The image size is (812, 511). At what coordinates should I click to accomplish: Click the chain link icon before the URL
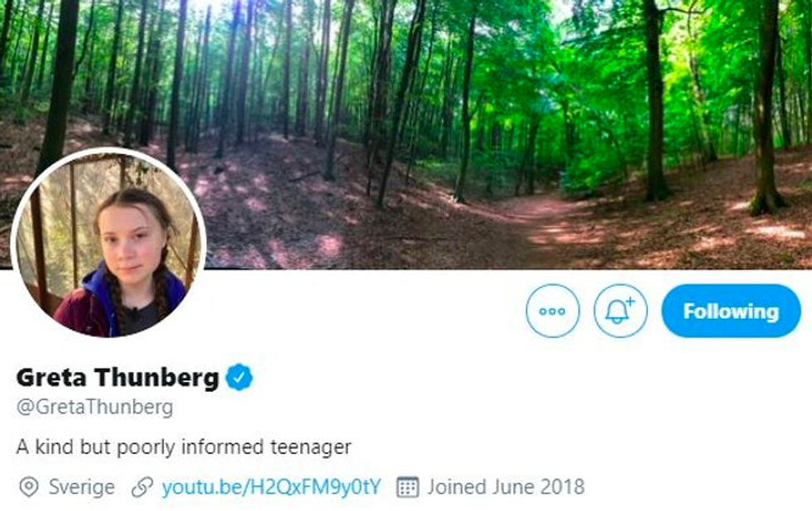pyautogui.click(x=143, y=486)
